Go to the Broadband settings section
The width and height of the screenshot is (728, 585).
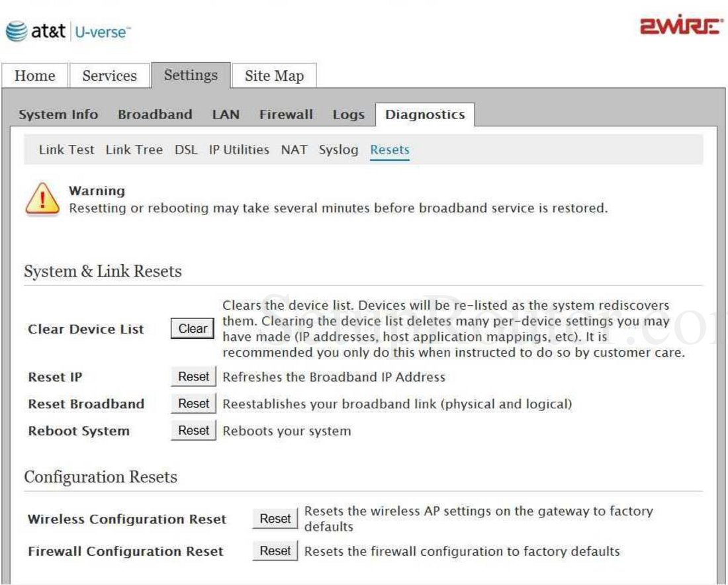click(155, 114)
